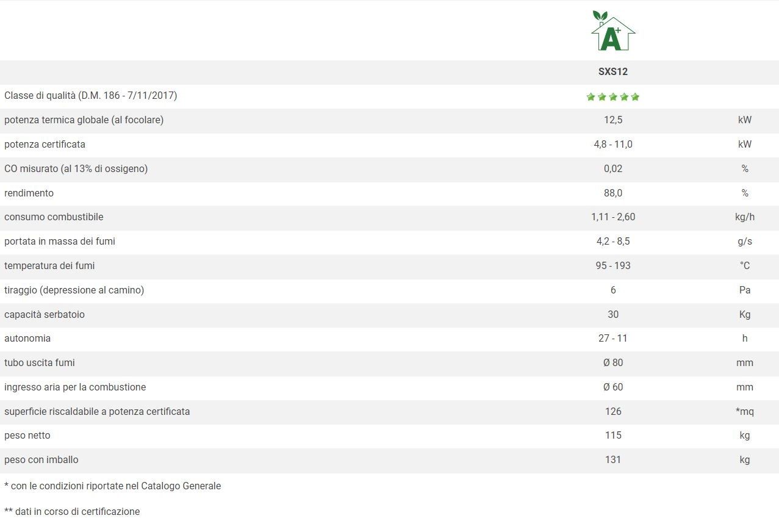Click the 'Classe di qualità' row label
The width and height of the screenshot is (779, 532).
pyautogui.click(x=90, y=96)
